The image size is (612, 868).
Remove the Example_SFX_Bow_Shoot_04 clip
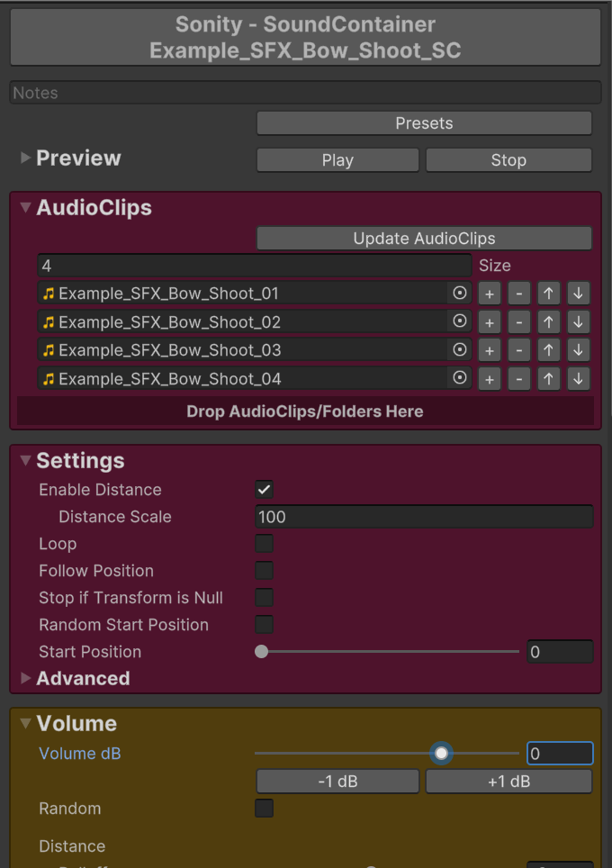[518, 379]
